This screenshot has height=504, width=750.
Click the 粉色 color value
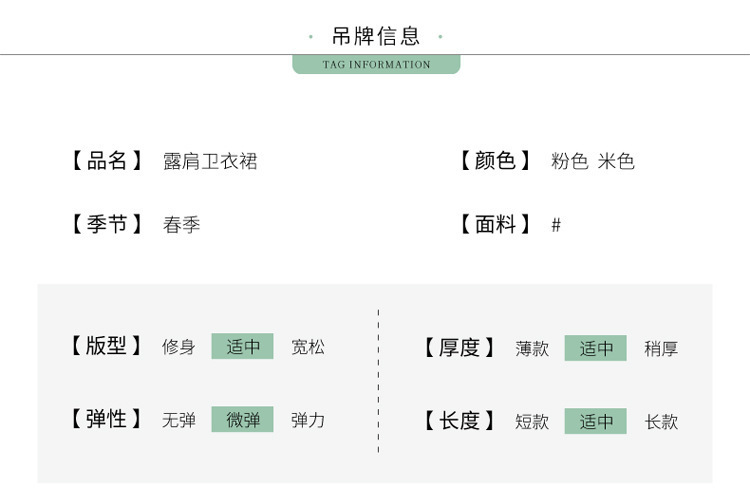tap(569, 161)
